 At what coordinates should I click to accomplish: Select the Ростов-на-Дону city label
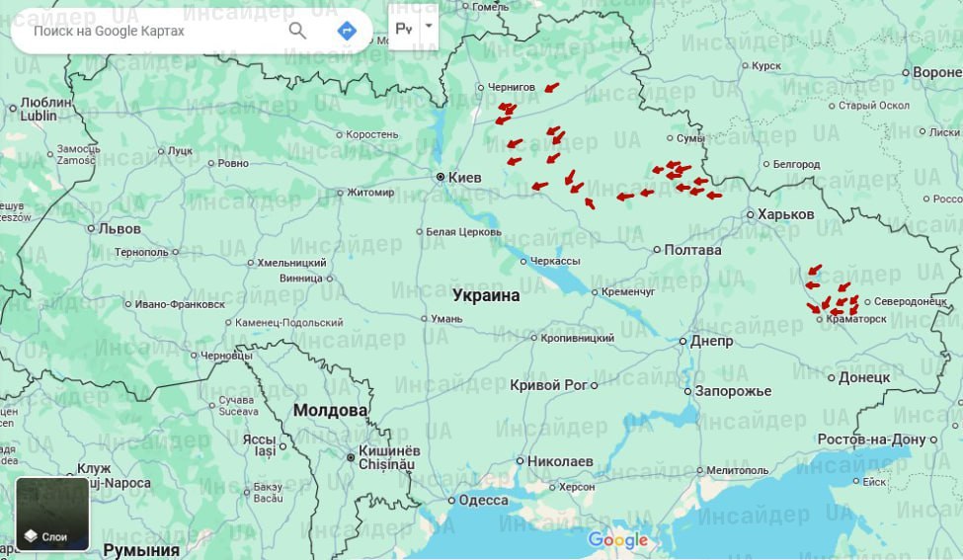click(871, 440)
